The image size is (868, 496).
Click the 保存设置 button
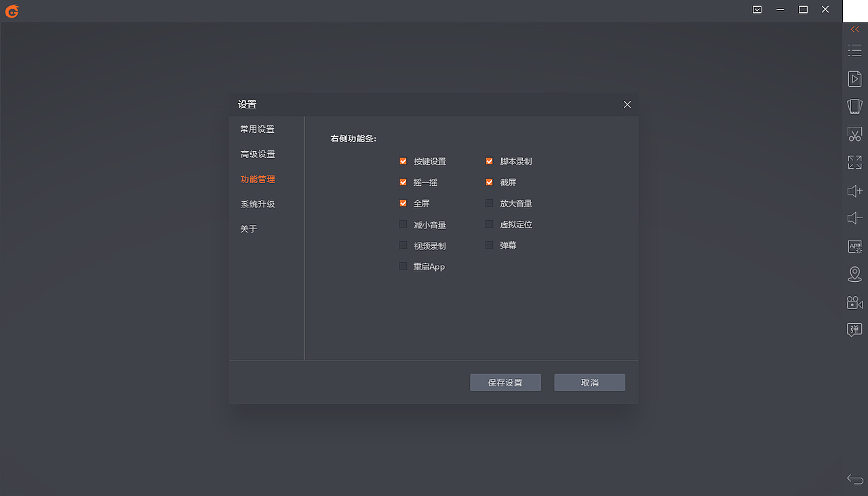pyautogui.click(x=505, y=382)
